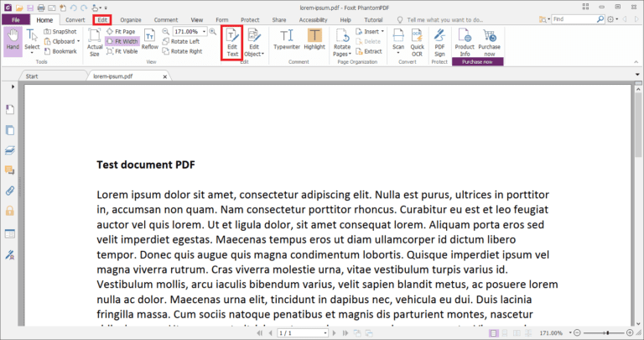Screen dimensions: 644x340
Task: Run Quick OCR
Action: pyautogui.click(x=417, y=42)
